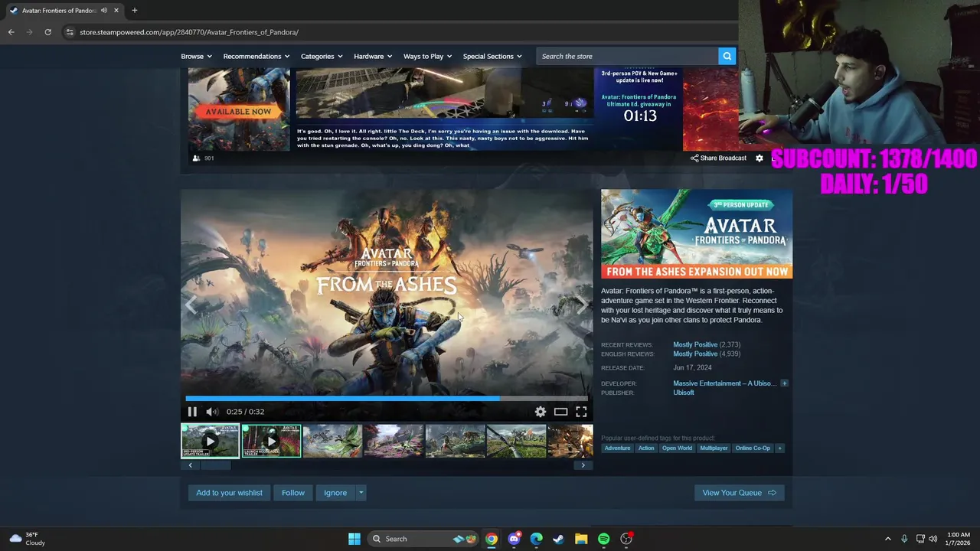This screenshot has height=551, width=980.
Task: Click the browser address bar URL
Action: (x=189, y=32)
